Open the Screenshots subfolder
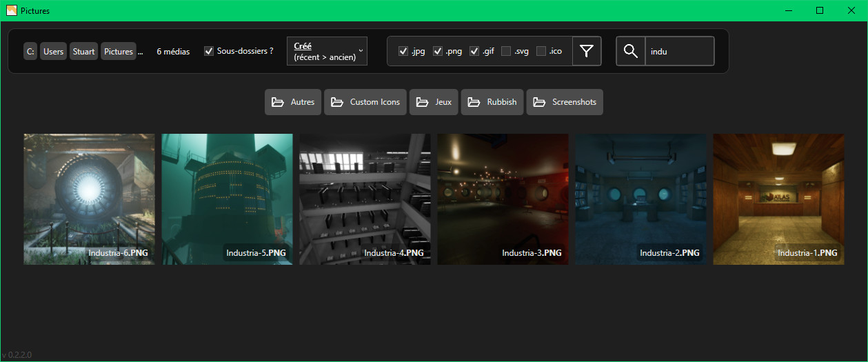The image size is (868, 362). pos(565,102)
